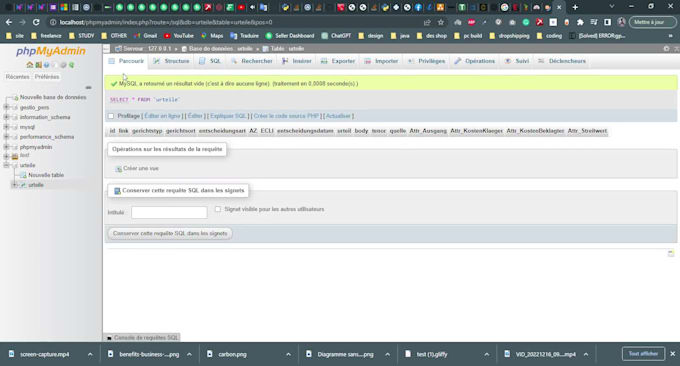Open the browser profile avatar
This screenshot has width=680, height=366.
621,22
